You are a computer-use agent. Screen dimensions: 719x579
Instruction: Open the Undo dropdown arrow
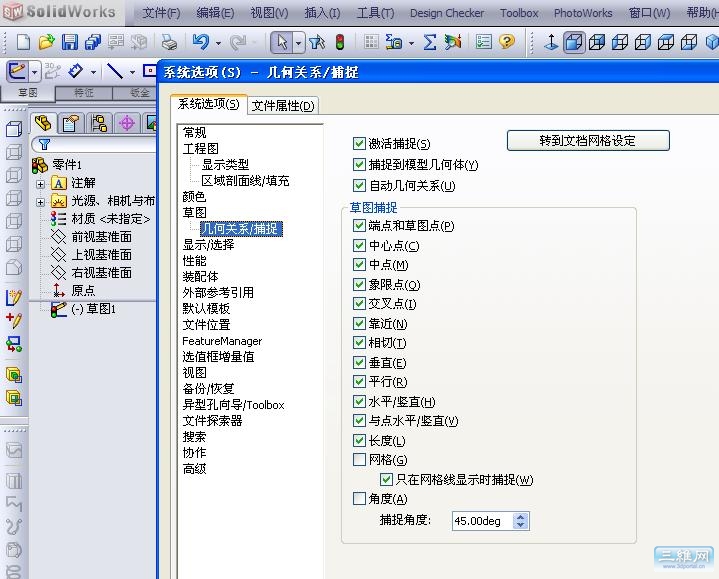click(218, 43)
